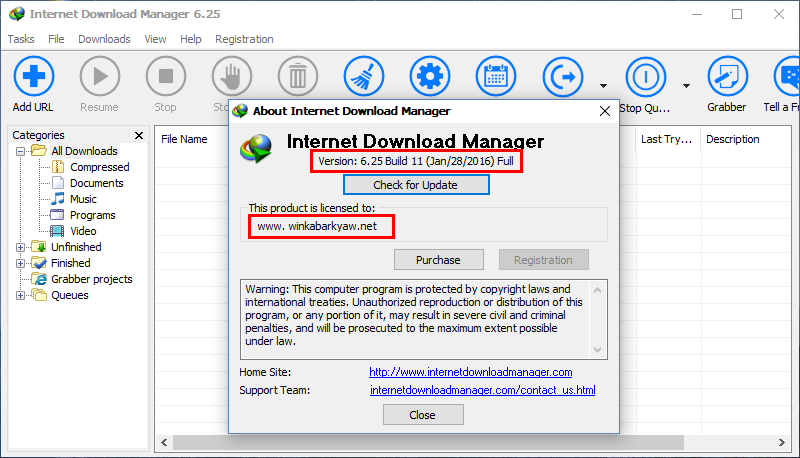Click the horizontal scrollbar left arrow
Viewport: 800px width, 458px height.
coord(164,442)
